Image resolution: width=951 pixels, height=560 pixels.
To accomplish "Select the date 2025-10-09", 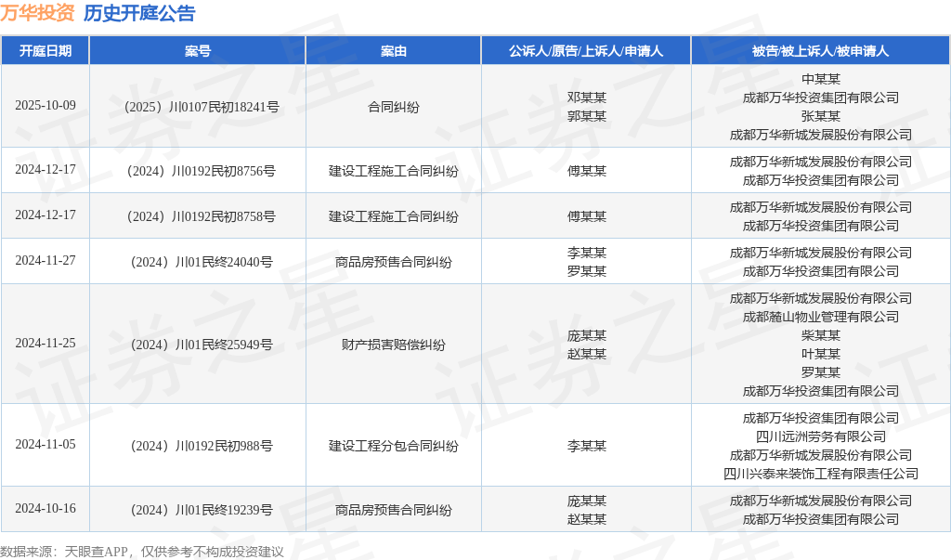I will click(x=46, y=106).
